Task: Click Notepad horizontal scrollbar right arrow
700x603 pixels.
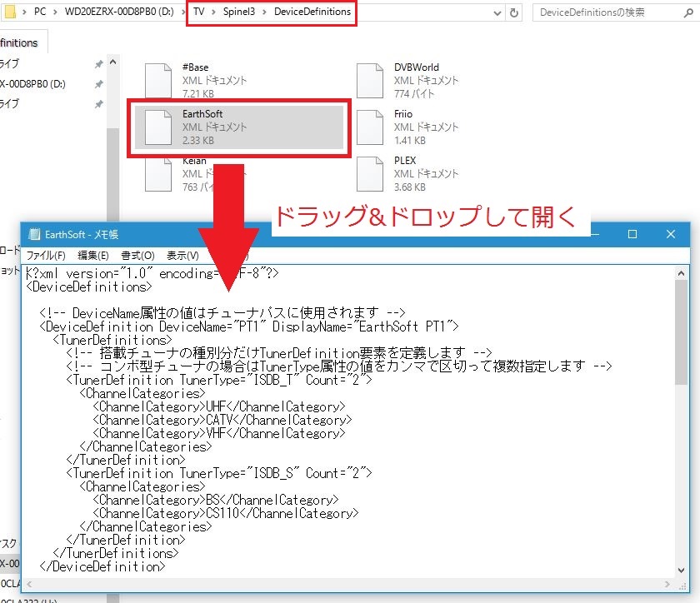Action: pos(667,584)
